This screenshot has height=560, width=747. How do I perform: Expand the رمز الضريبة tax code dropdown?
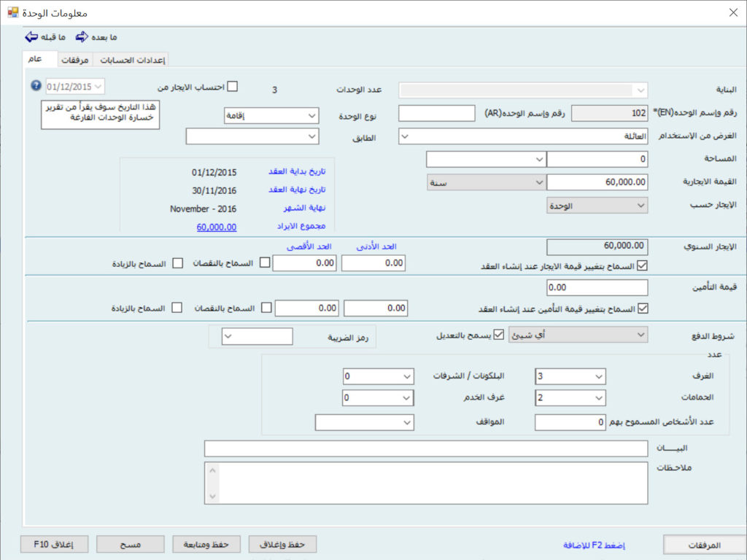click(227, 336)
